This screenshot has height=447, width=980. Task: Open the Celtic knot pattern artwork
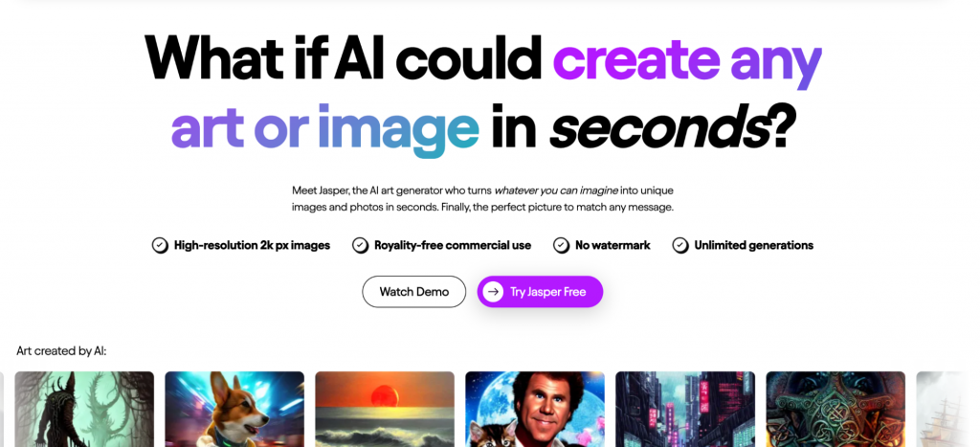point(835,410)
